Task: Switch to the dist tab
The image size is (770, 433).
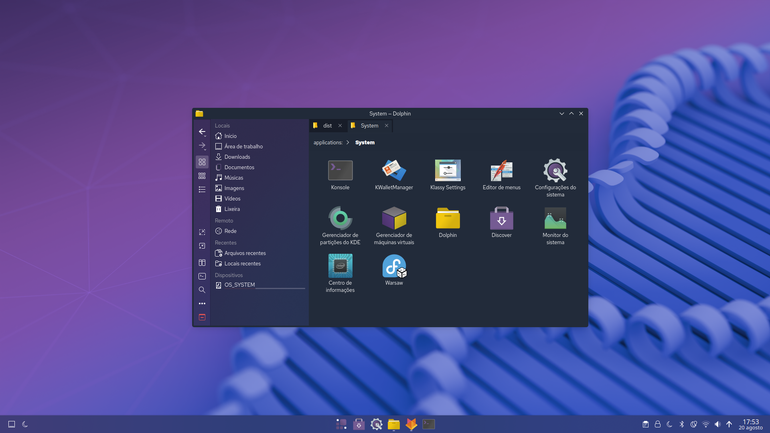Action: (328, 126)
